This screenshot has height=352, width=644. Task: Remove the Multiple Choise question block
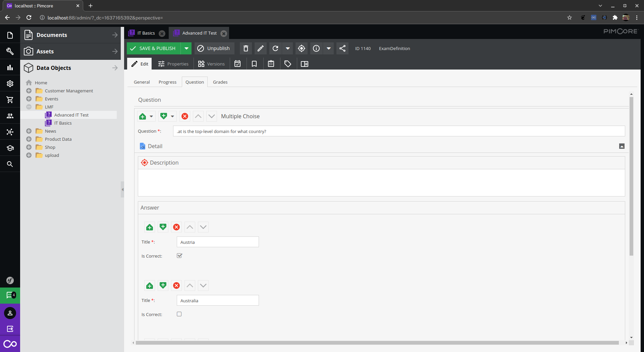pyautogui.click(x=185, y=116)
